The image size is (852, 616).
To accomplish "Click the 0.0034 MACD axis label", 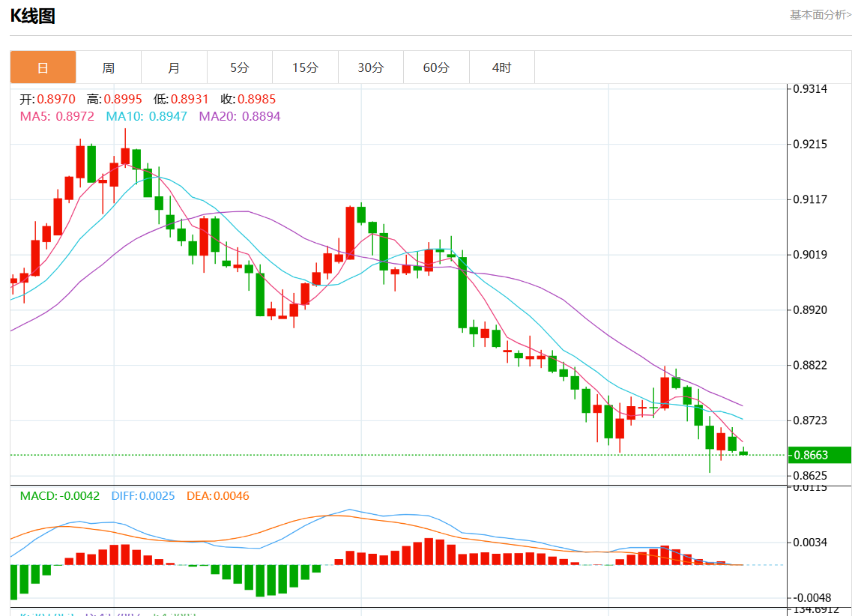I will coord(810,542).
